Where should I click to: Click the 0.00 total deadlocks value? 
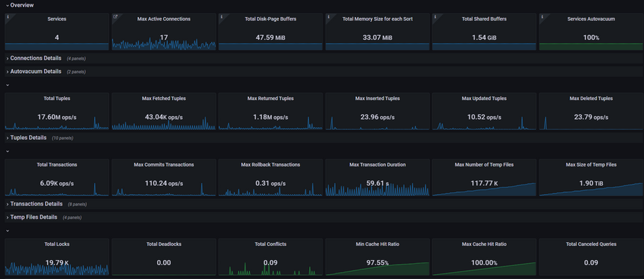click(164, 263)
